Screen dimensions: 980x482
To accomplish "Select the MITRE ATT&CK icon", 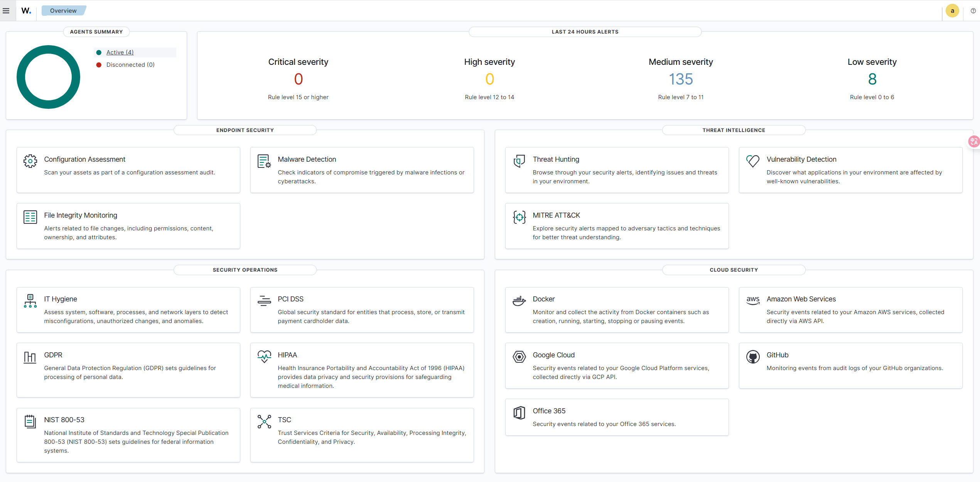I will 520,217.
